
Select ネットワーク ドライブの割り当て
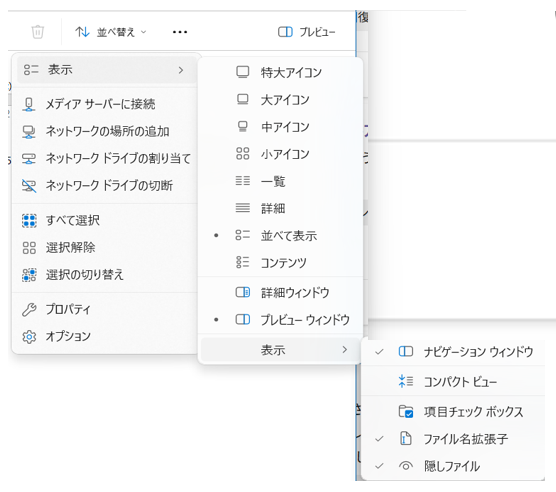pyautogui.click(x=105, y=158)
